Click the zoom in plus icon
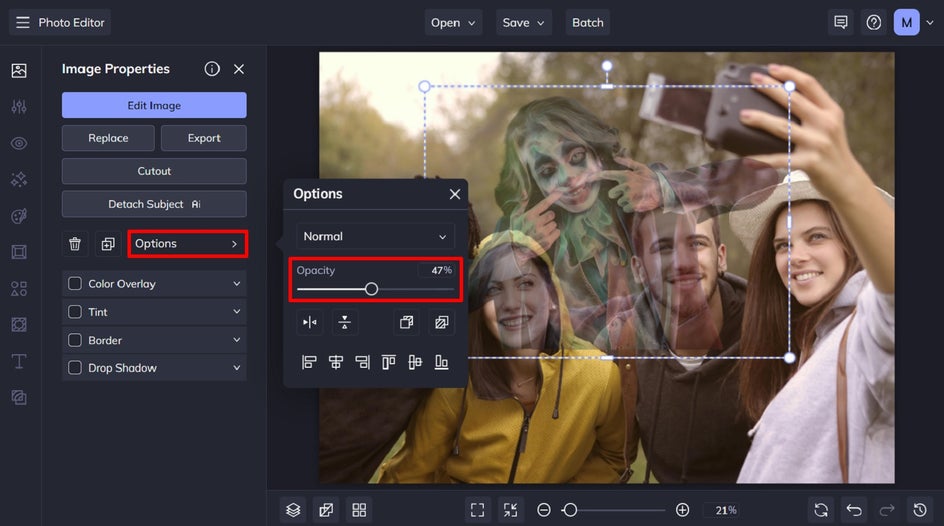Image resolution: width=944 pixels, height=526 pixels. click(x=682, y=510)
